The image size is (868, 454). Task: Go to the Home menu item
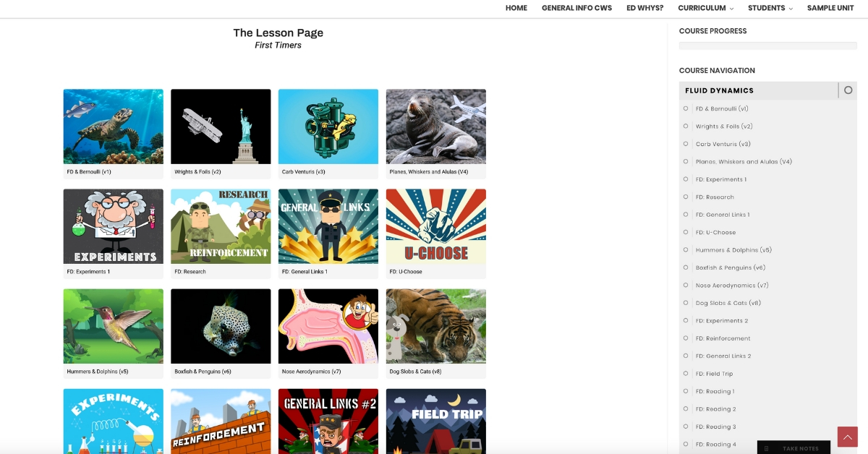tap(516, 8)
